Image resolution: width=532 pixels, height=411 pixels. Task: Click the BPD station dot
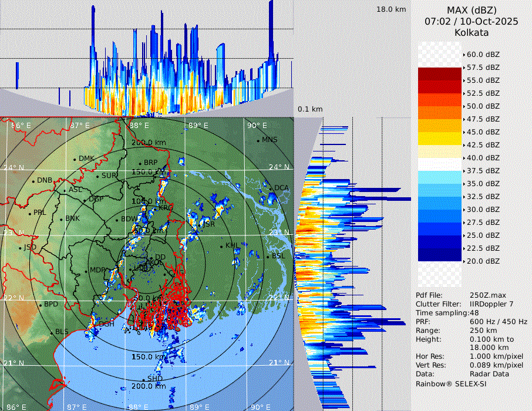click(41, 305)
